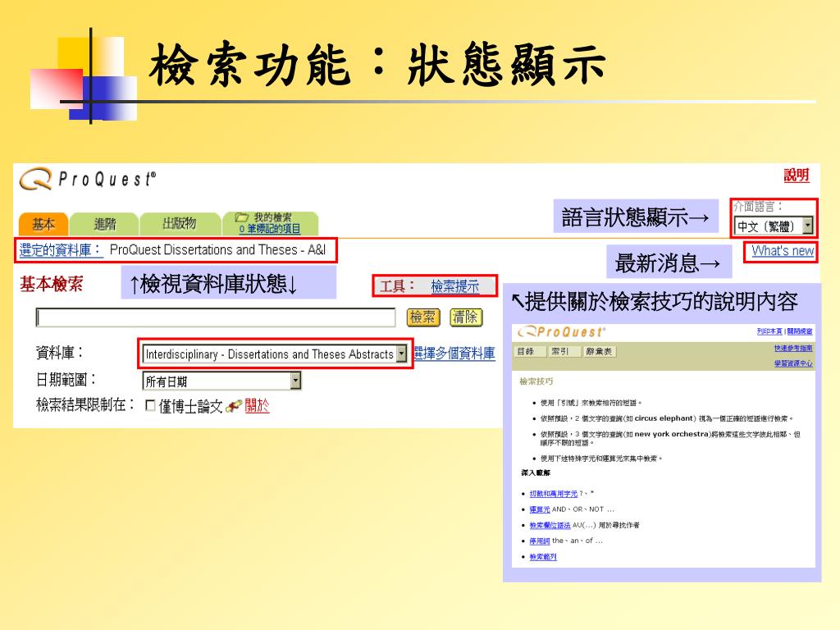Image resolution: width=840 pixels, height=630 pixels.
Task: Click the folder icon on 我的檢索 tab
Action: coord(242,217)
